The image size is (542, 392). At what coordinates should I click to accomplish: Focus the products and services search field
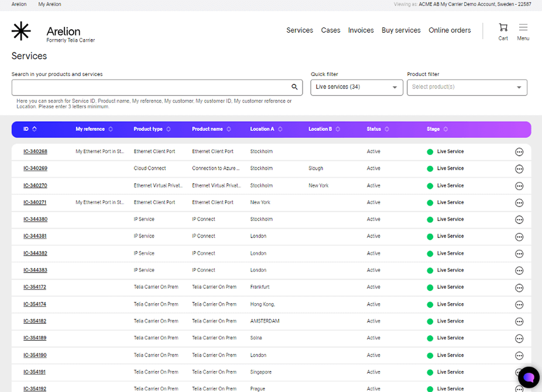pyautogui.click(x=157, y=87)
